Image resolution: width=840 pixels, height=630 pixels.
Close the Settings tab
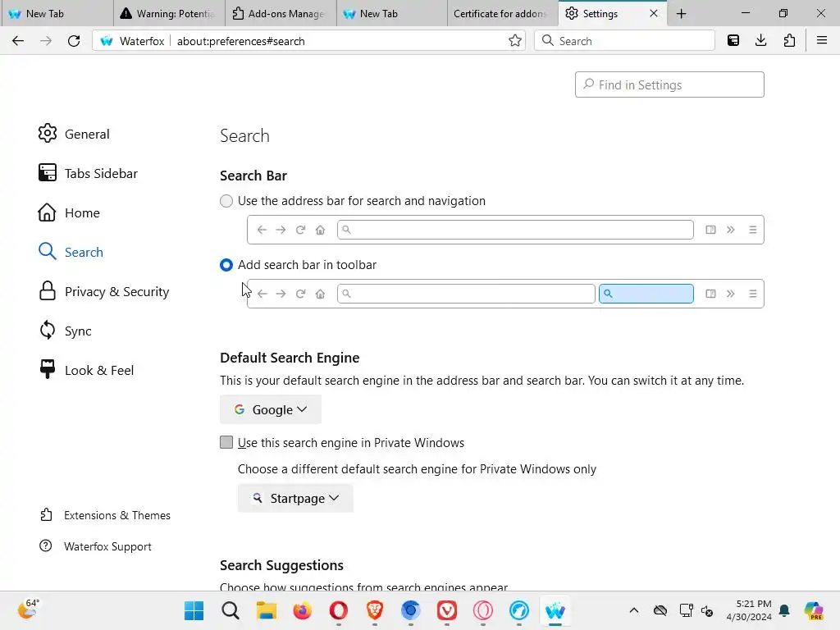(654, 13)
